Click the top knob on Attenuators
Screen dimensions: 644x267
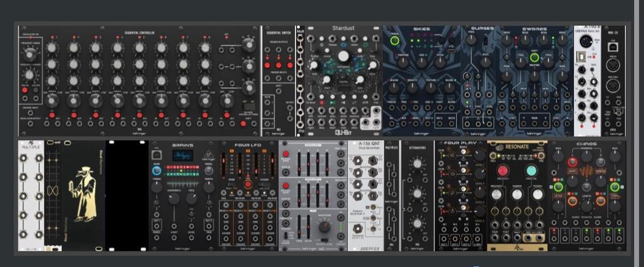[x=418, y=164]
